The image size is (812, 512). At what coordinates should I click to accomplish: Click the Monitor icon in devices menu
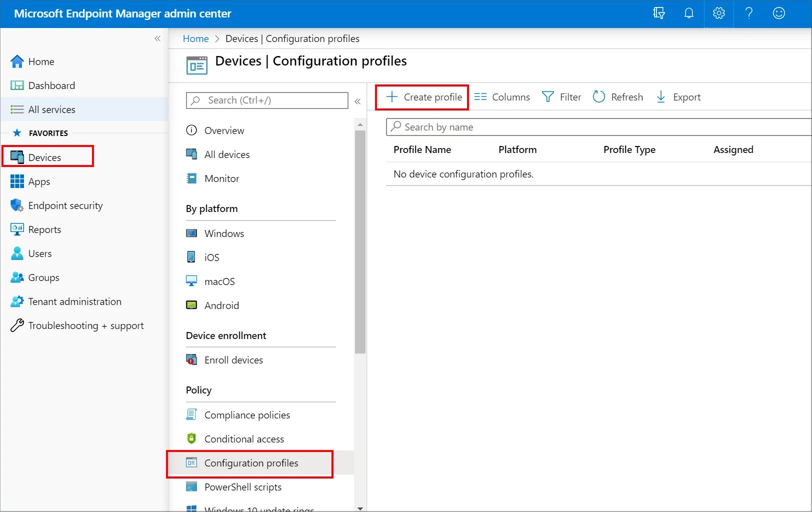point(191,178)
